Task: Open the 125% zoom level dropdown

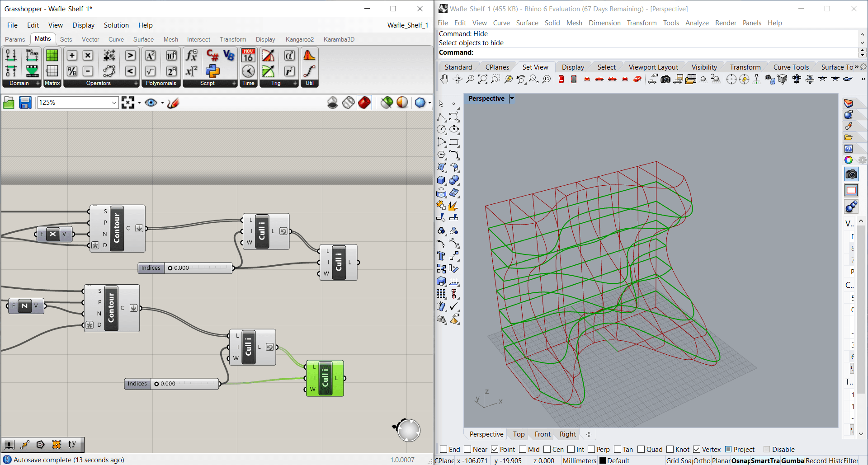Action: [114, 103]
